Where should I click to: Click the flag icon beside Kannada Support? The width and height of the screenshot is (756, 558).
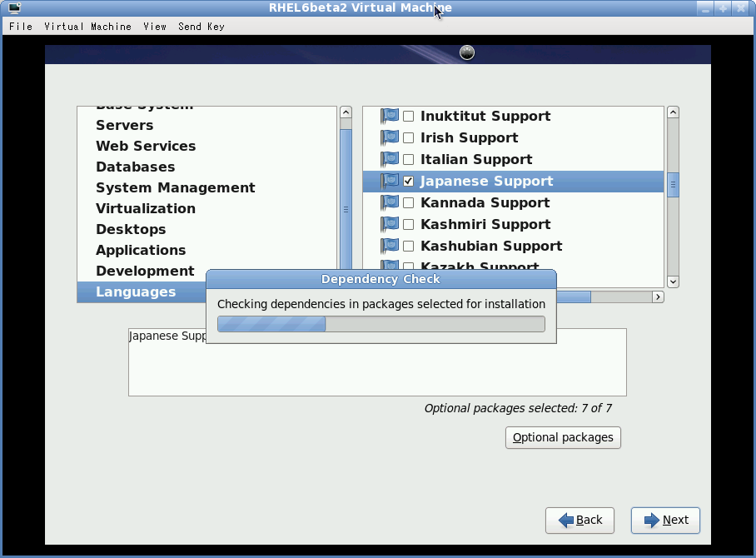[390, 203]
